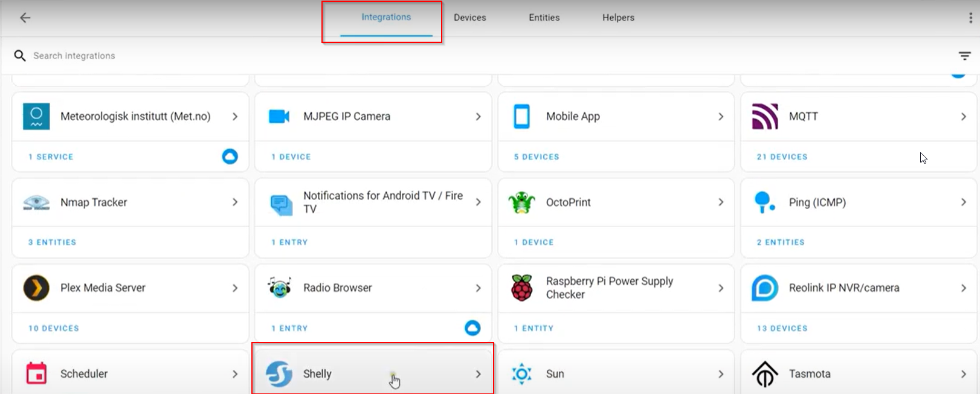Switch to the Entities tab
The width and height of the screenshot is (980, 394).
[x=544, y=18]
